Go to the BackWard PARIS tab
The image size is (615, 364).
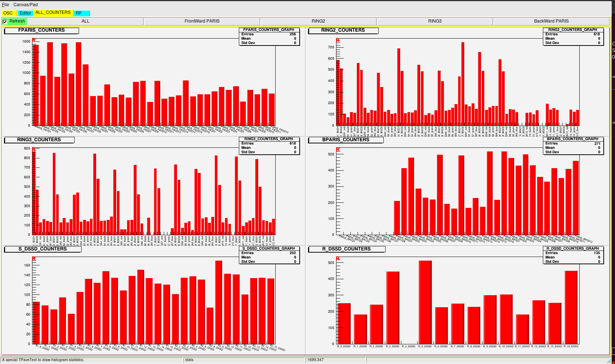[551, 21]
